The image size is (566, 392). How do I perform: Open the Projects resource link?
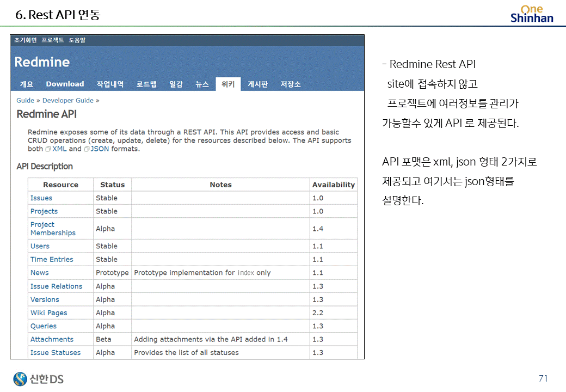click(44, 212)
